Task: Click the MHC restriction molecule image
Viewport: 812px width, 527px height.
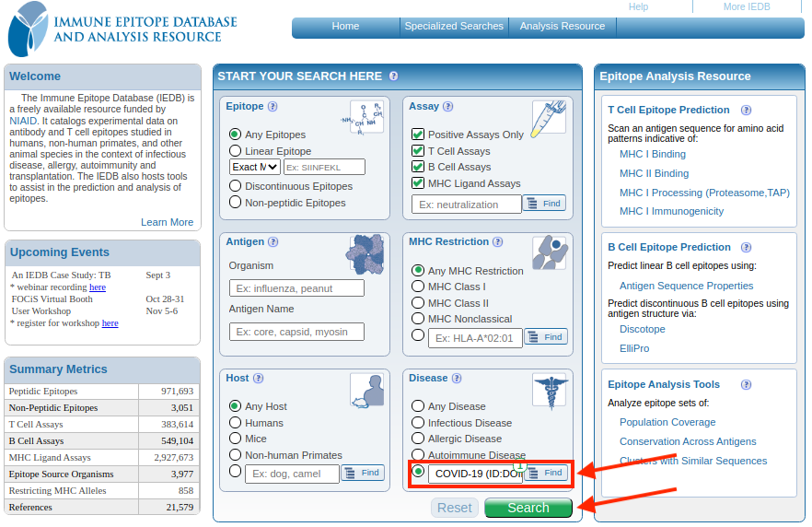Action: pos(550,252)
